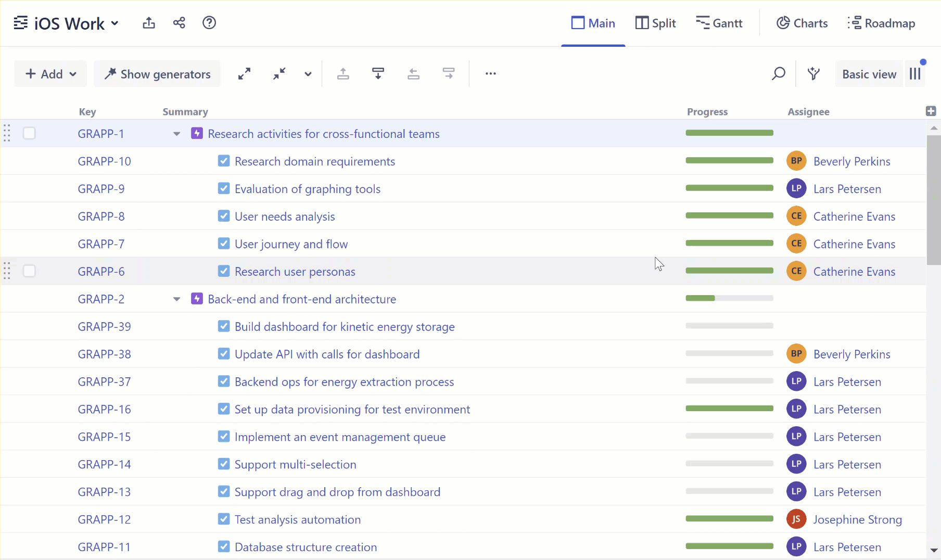The height and width of the screenshot is (560, 941).
Task: Open quick transformations with the filter icon
Action: point(813,73)
